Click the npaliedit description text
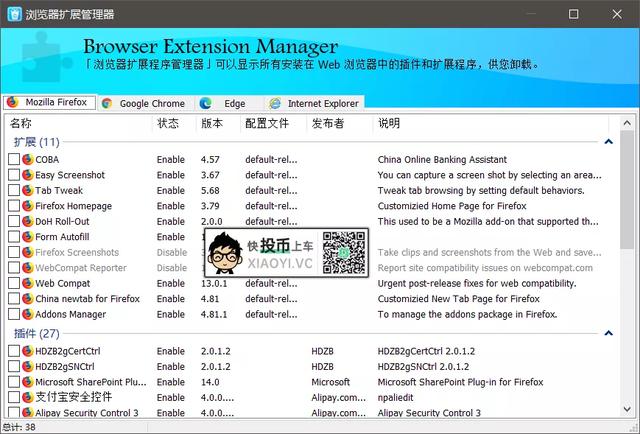The width and height of the screenshot is (640, 434). click(x=396, y=397)
